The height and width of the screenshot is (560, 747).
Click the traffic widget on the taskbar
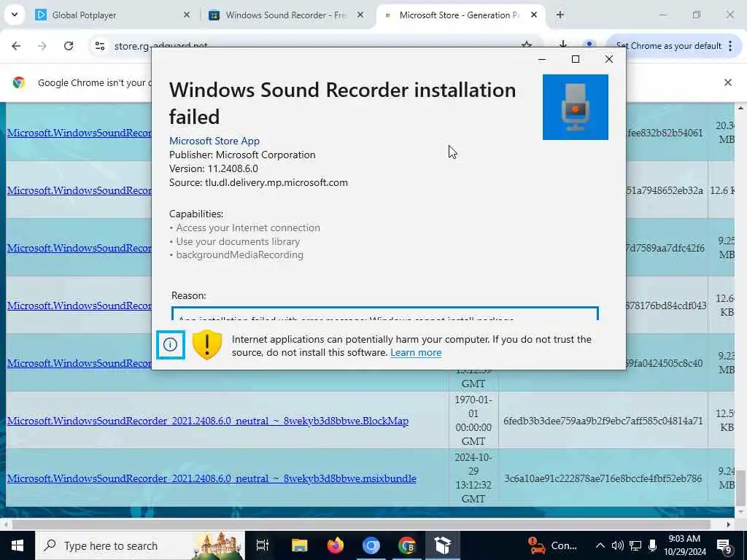click(x=553, y=545)
